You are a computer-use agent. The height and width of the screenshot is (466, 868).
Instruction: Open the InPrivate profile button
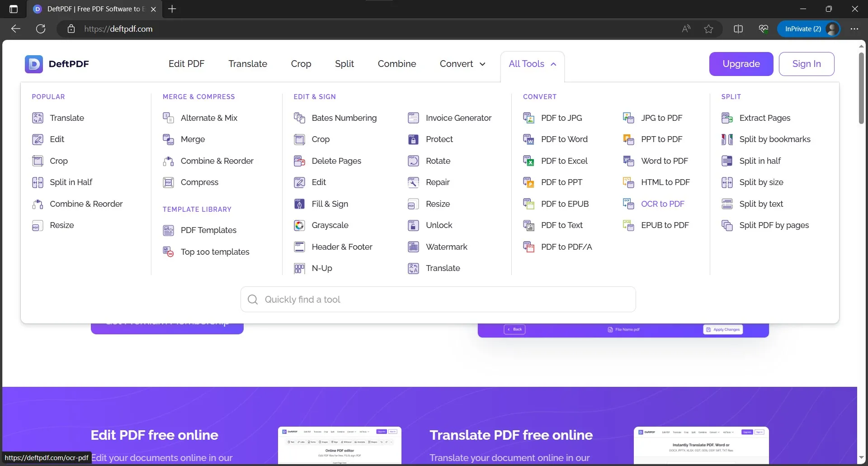809,29
